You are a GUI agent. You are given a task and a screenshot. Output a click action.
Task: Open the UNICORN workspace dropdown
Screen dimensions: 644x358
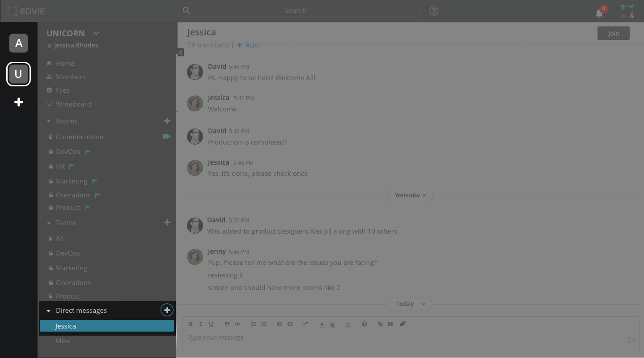click(x=96, y=34)
